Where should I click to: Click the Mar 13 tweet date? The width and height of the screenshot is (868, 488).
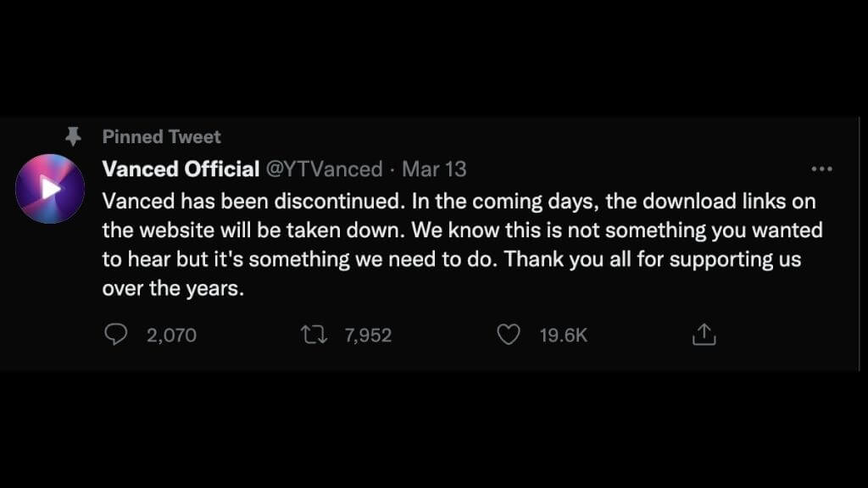coord(434,169)
